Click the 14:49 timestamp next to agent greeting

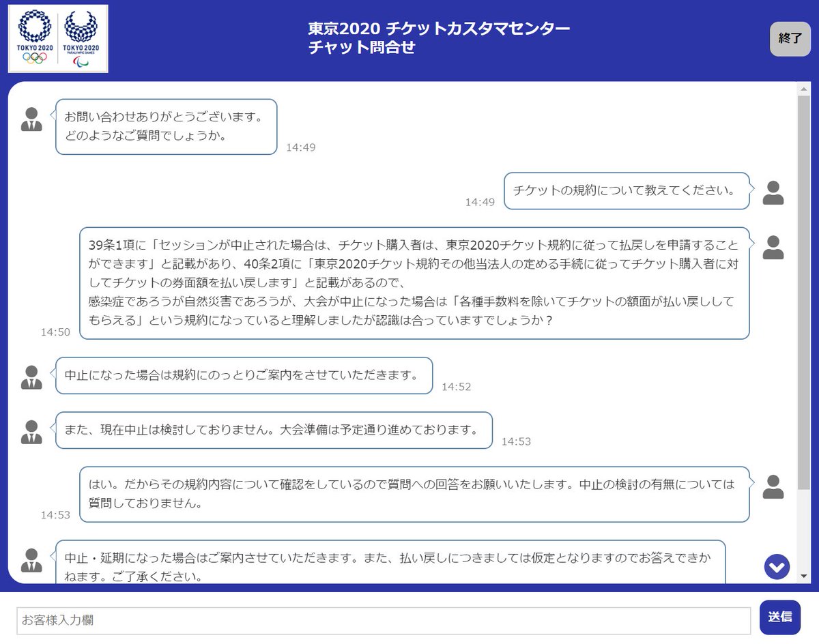tap(300, 147)
